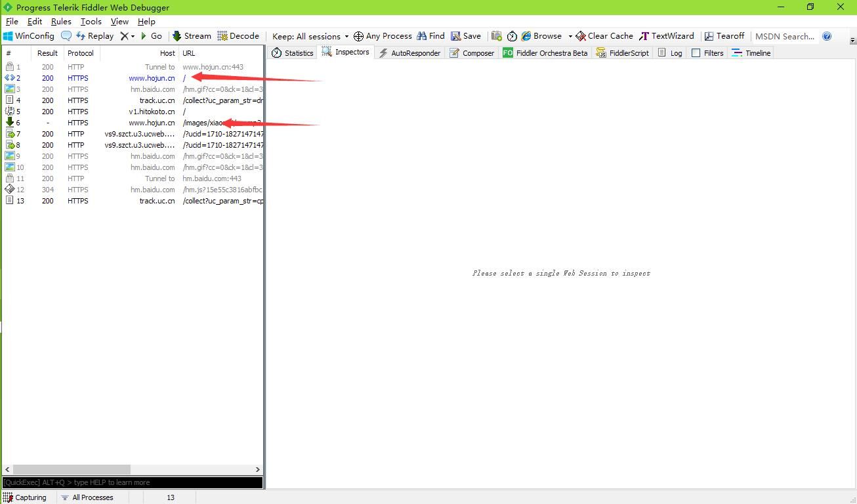Open Find sessions binoculars
Screen dimensions: 857x504
coord(430,36)
